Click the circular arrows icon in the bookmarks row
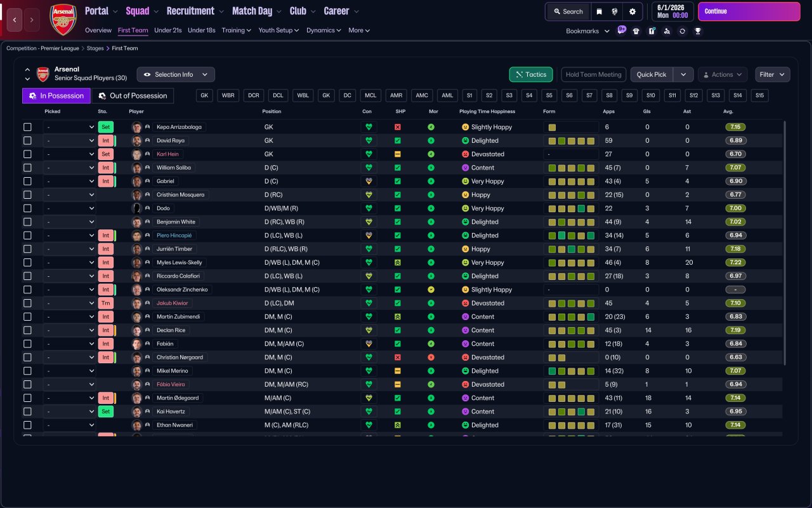 682,31
